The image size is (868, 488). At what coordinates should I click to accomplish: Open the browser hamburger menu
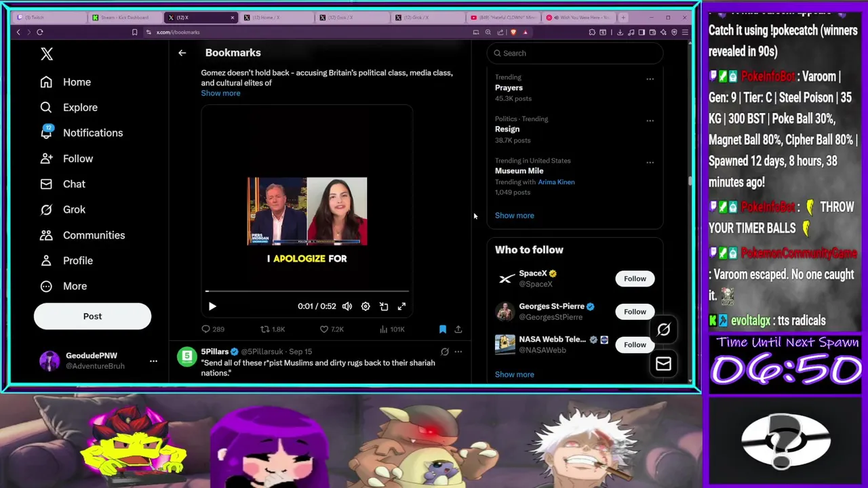point(685,32)
